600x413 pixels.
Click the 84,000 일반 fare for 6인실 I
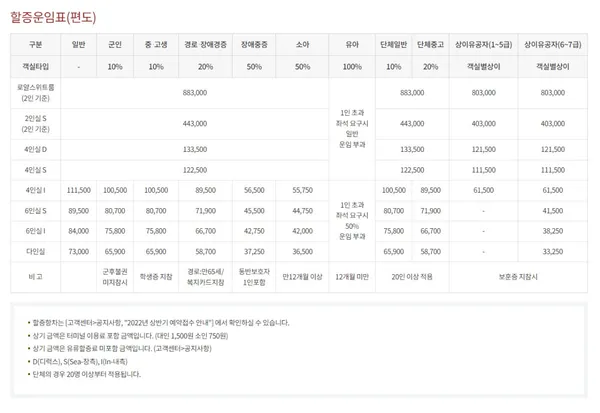[78, 231]
